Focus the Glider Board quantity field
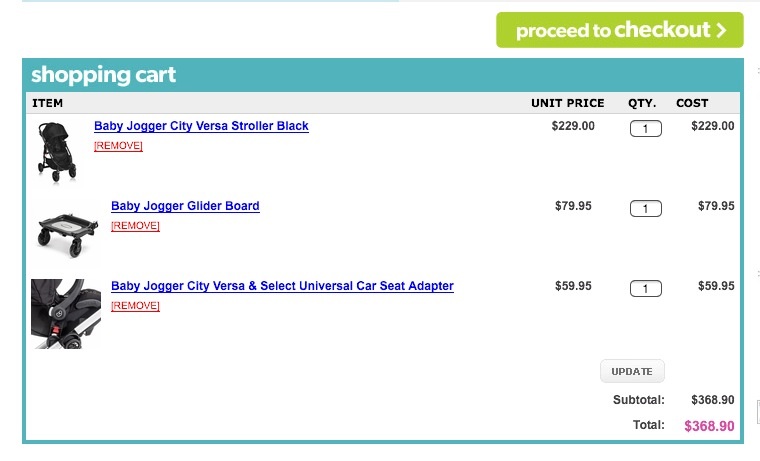Viewport: 760px width, 461px height. 646,208
